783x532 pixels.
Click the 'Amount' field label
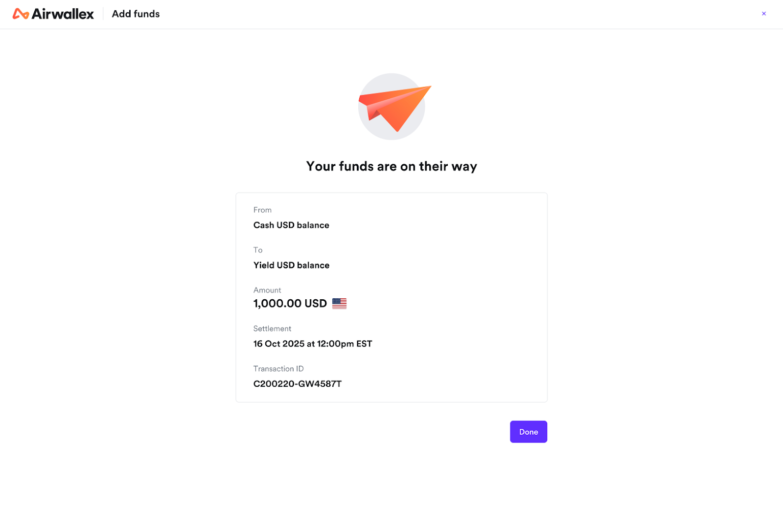[267, 290]
